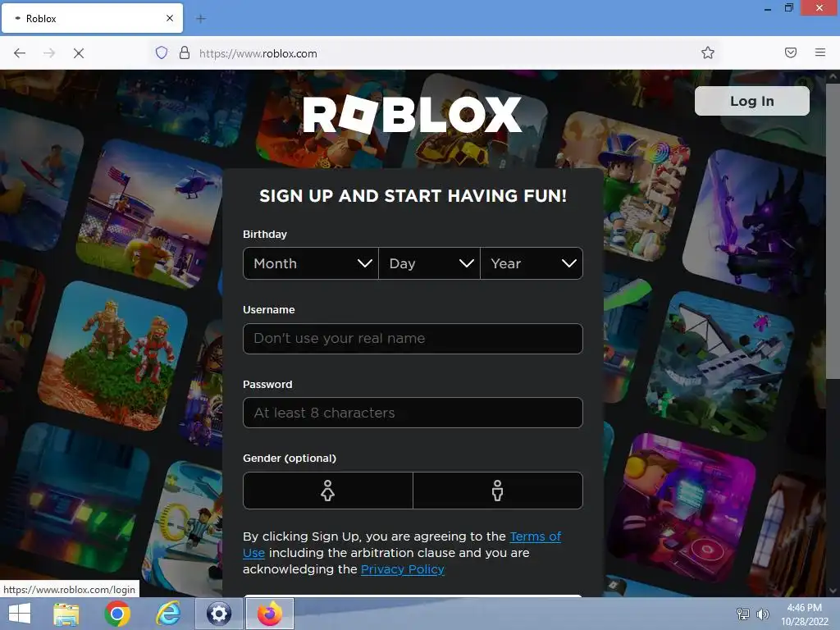Open Settings gear in the taskbar
The image size is (840, 630).
(218, 614)
